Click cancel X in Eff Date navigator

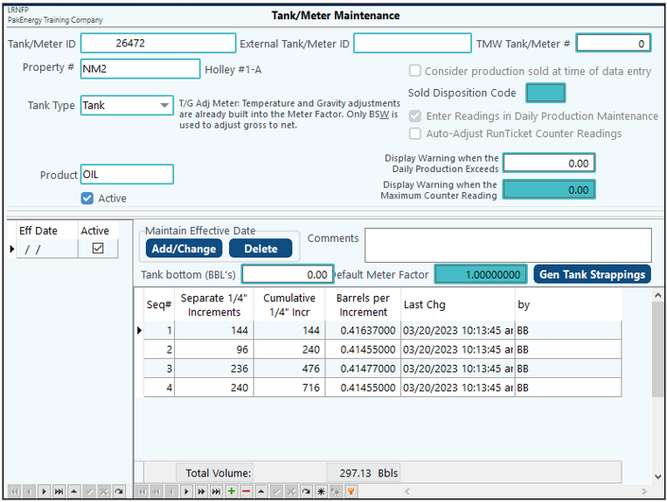104,491
